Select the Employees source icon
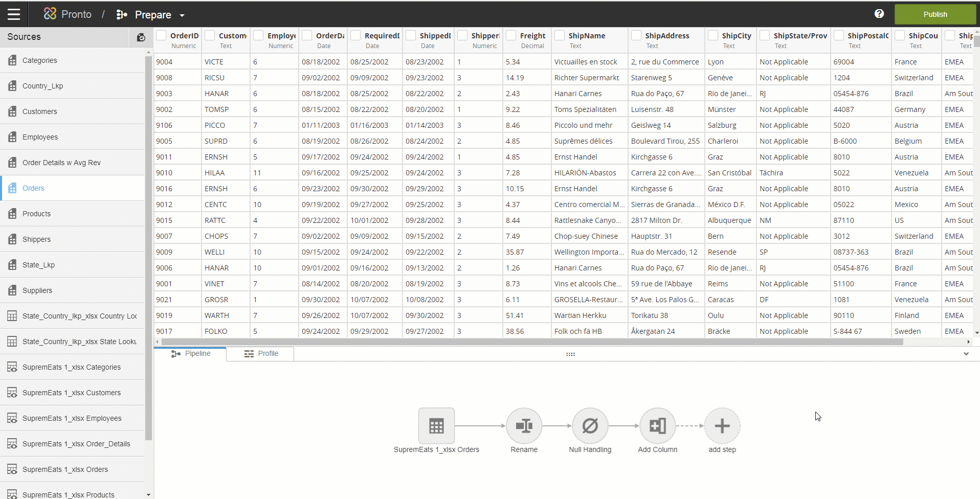Viewport: 980px width, 499px height. click(12, 137)
